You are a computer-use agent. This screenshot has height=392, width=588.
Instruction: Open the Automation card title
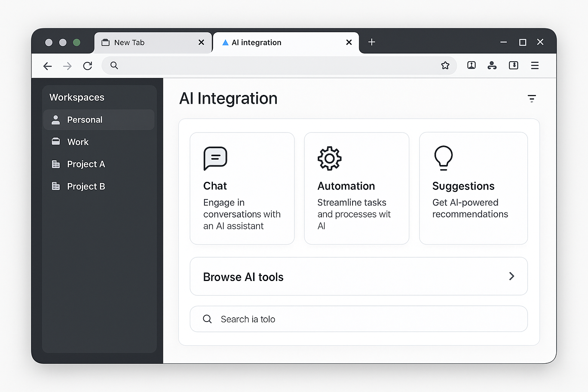(x=346, y=186)
